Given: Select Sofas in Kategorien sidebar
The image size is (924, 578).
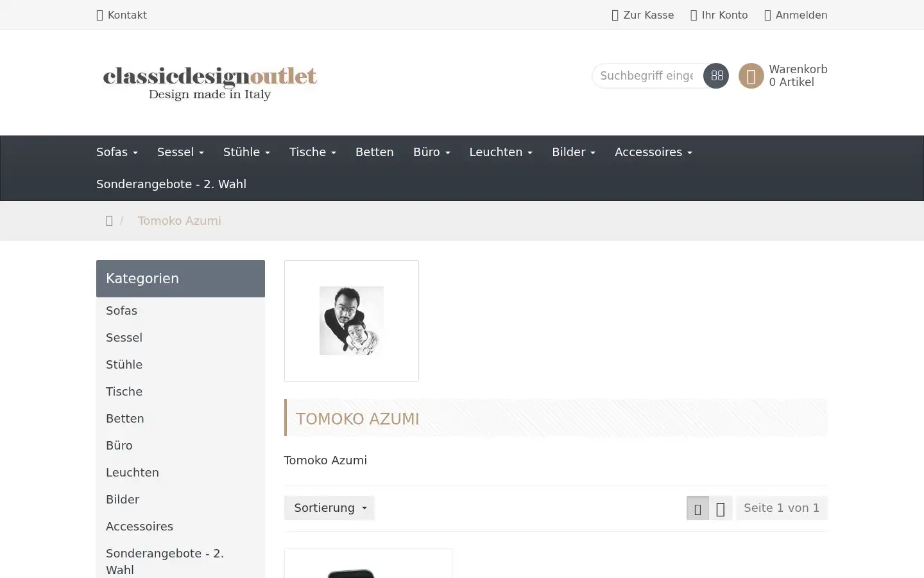Looking at the screenshot, I should pos(180,311).
